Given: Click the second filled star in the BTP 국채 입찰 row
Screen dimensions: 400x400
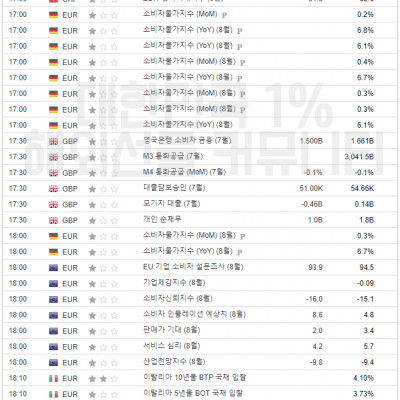Looking at the screenshot, I should pyautogui.click(x=103, y=378).
